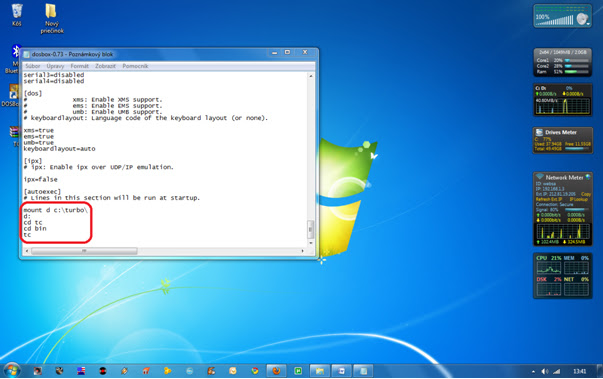Click Refresh Ext. IP in Network Meter
This screenshot has width=603, height=379.
(x=549, y=199)
